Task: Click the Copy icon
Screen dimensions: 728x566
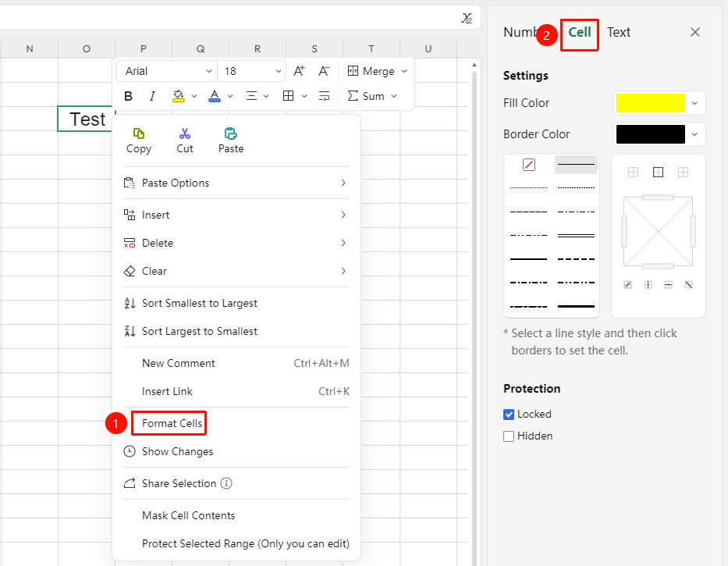Action: coord(138,133)
